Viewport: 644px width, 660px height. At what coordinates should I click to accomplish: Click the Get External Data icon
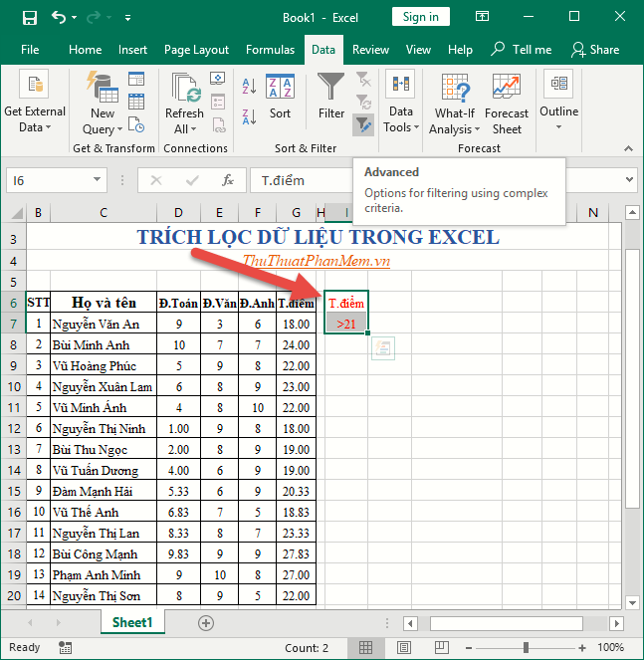(34, 84)
